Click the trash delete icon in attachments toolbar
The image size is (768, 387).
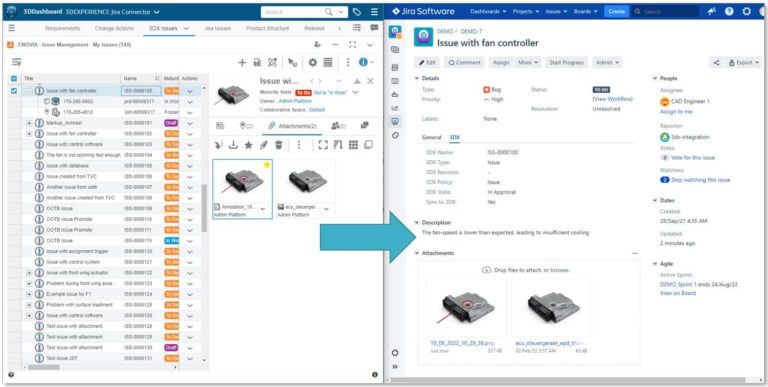point(278,145)
